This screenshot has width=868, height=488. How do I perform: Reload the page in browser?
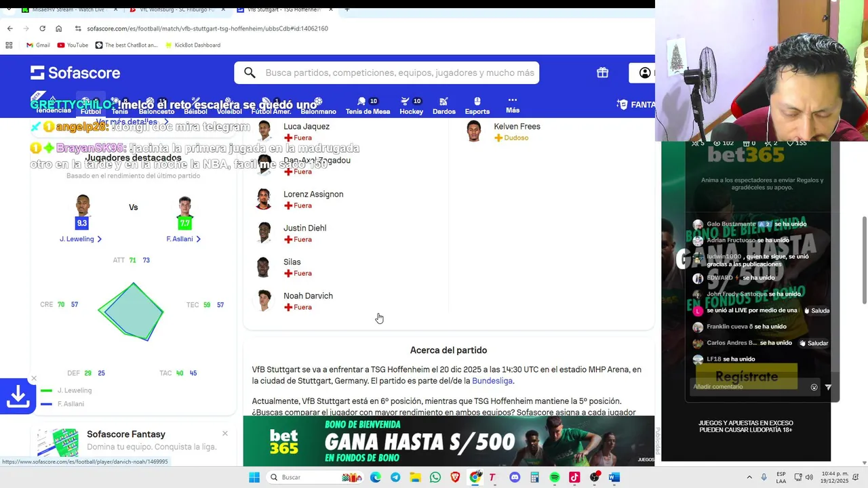coord(42,28)
